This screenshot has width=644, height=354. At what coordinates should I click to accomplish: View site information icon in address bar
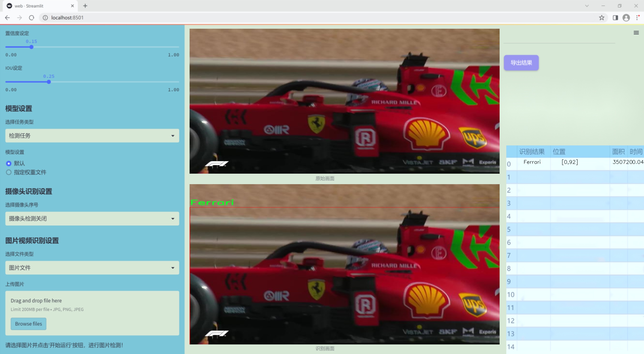tap(45, 17)
